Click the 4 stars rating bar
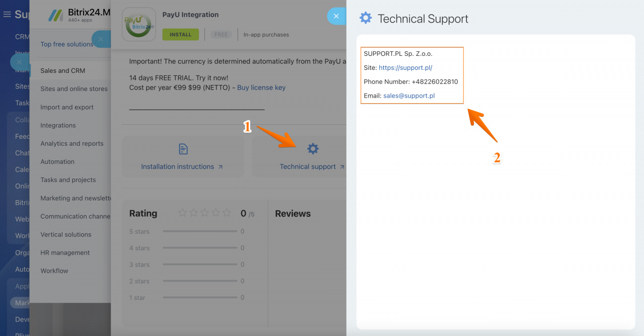Screen dimensions: 644x336 200,248
